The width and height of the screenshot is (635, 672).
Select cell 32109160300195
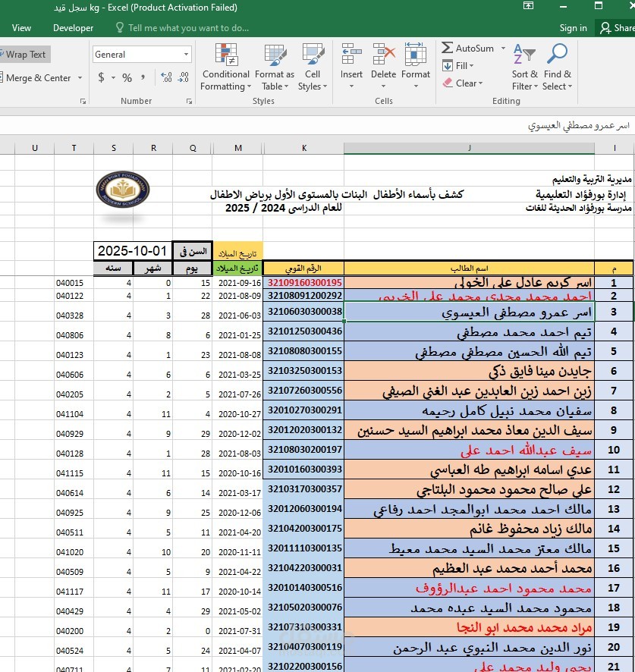click(303, 282)
